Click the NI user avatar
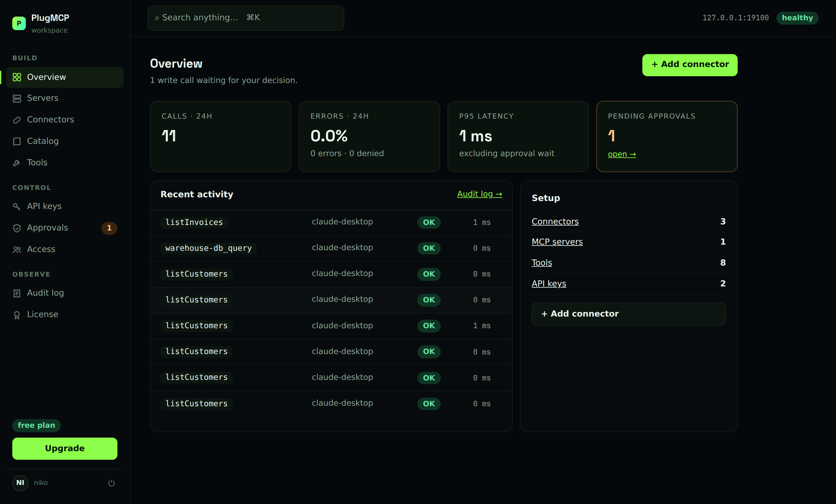Screen dimensions: 836x504 click(x=20, y=482)
